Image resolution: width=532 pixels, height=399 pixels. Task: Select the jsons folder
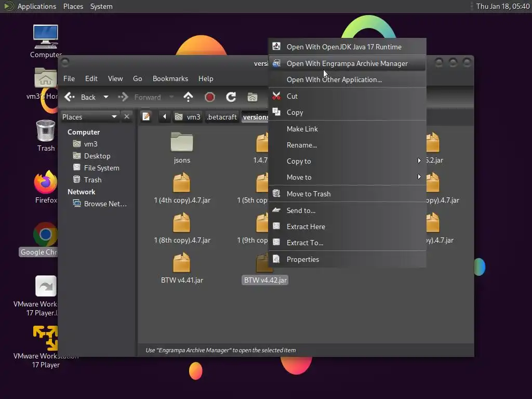click(x=182, y=148)
